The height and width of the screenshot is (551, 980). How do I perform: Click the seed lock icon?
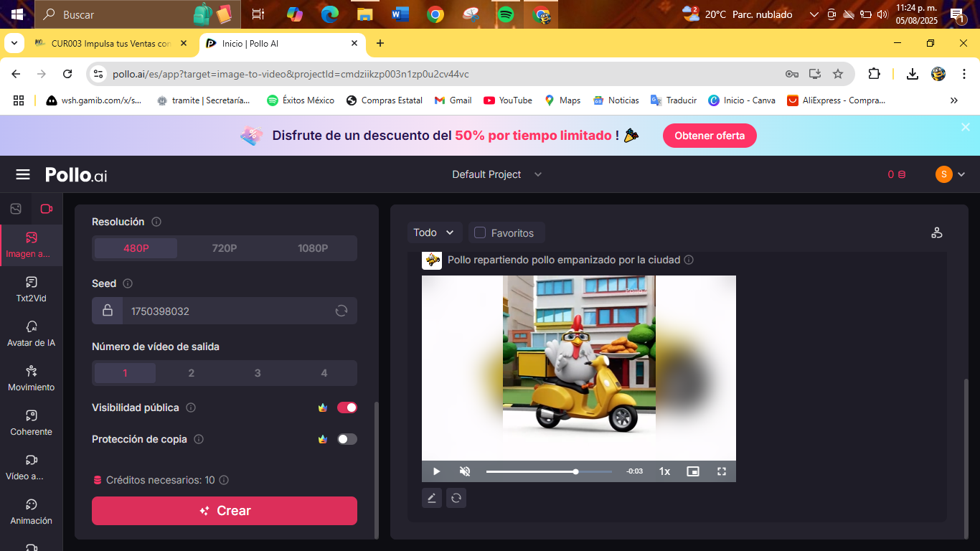(x=108, y=311)
